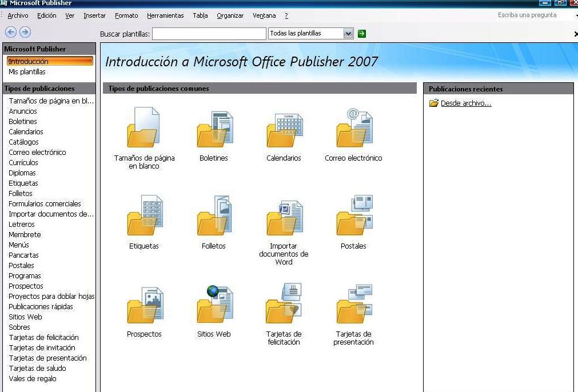The image size is (578, 392).
Task: Open the Ventana menu
Action: [264, 15]
